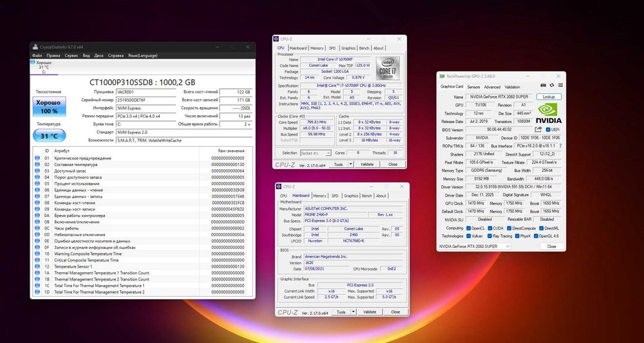Image resolution: width=644 pixels, height=343 pixels.
Task: Click the Хорошо 100 % health status badge
Action: point(50,107)
